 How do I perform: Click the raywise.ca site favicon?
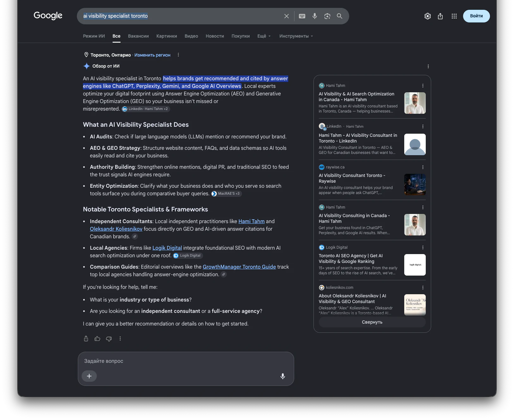point(322,167)
